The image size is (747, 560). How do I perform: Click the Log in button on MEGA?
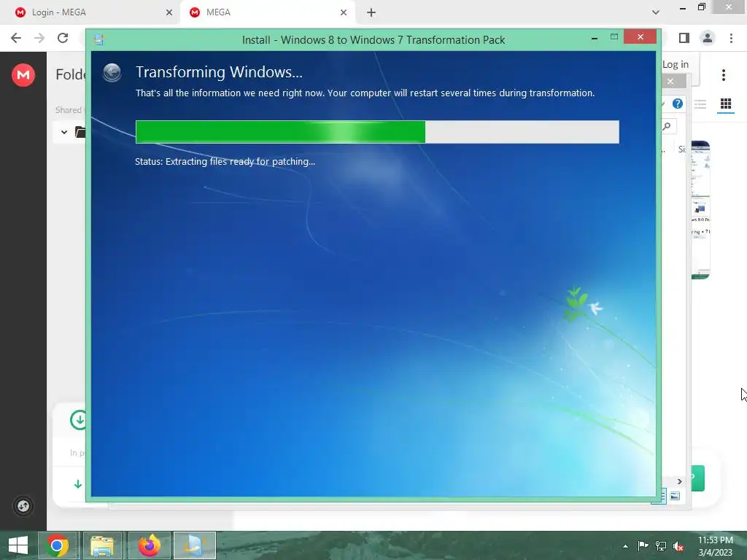pyautogui.click(x=676, y=64)
